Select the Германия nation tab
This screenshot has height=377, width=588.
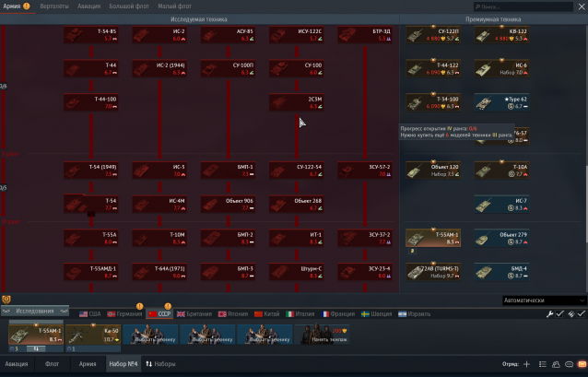(124, 314)
